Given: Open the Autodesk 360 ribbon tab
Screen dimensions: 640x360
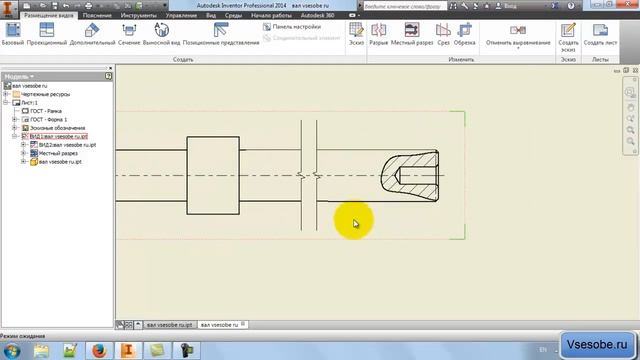Looking at the screenshot, I should pyautogui.click(x=318, y=16).
